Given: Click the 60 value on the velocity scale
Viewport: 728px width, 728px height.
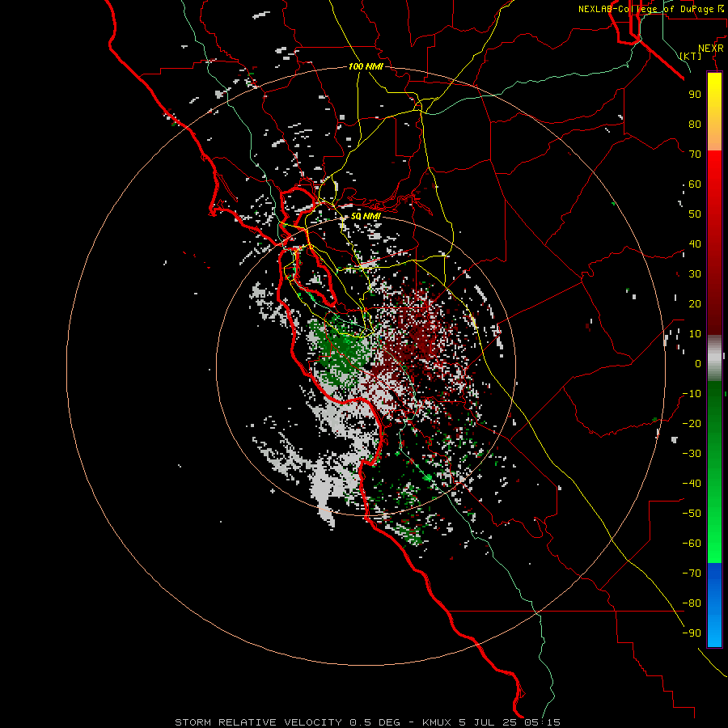Looking at the screenshot, I should coord(695,184).
